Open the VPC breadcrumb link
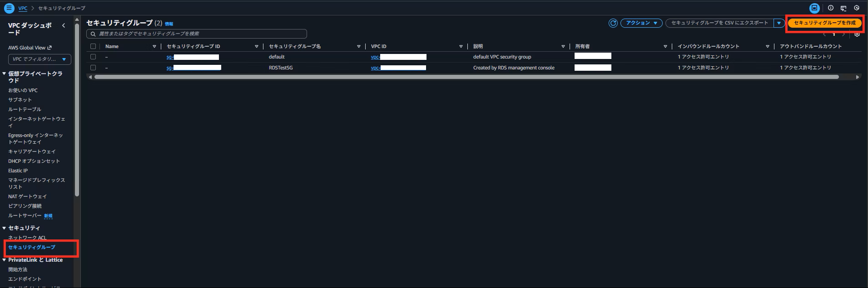Viewport: 868px width, 288px height. point(23,8)
